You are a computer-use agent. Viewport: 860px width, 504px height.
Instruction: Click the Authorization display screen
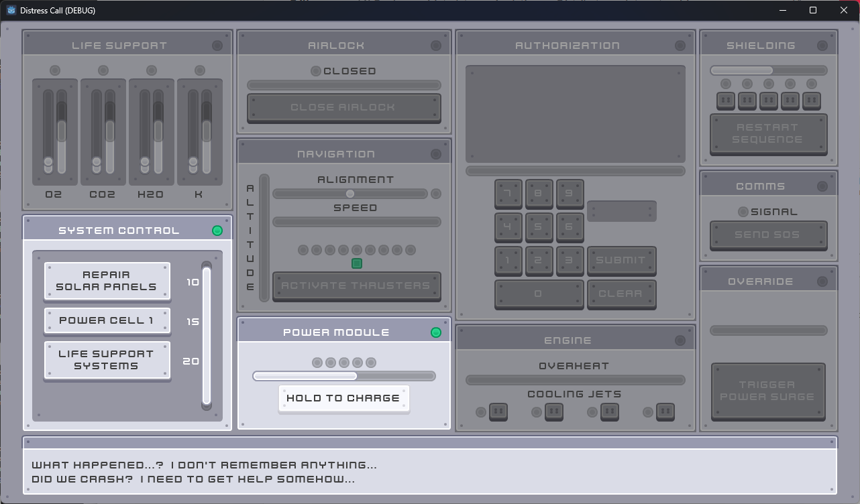coord(576,114)
